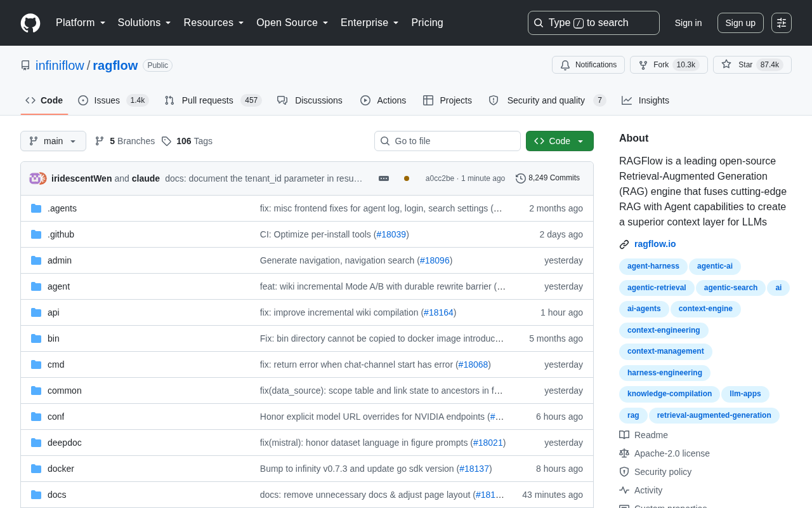
Task: Click the folder icon beside docs
Action: [x=36, y=495]
